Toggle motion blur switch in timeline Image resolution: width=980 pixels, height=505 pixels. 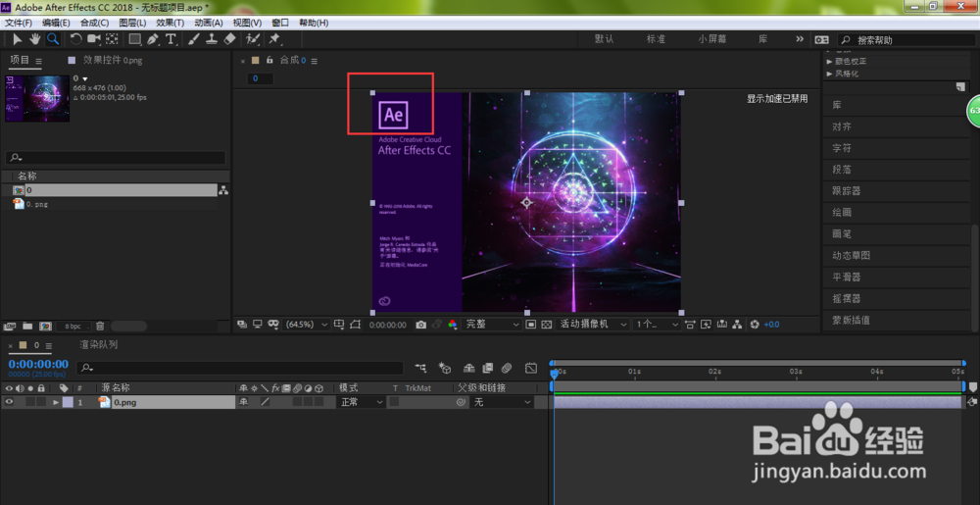click(507, 368)
